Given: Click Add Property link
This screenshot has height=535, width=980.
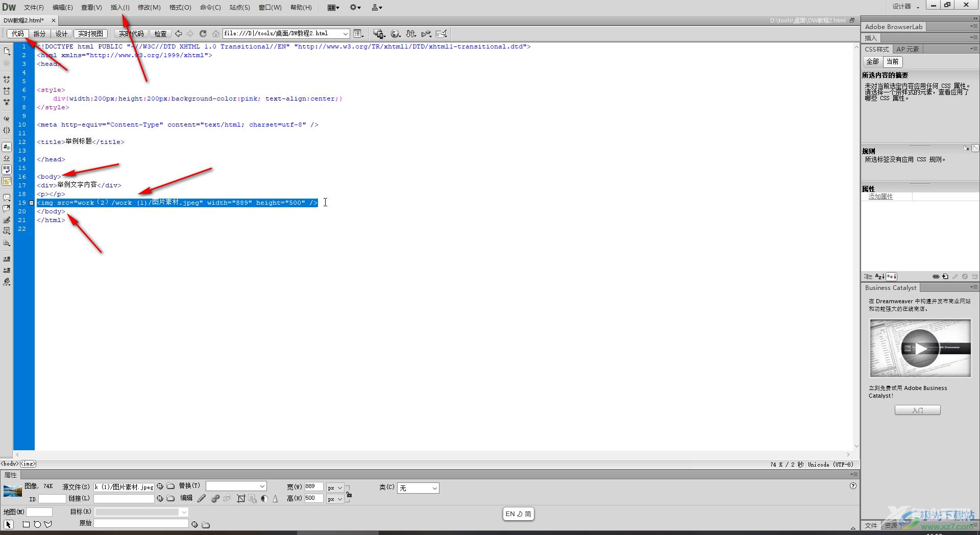Looking at the screenshot, I should [880, 197].
